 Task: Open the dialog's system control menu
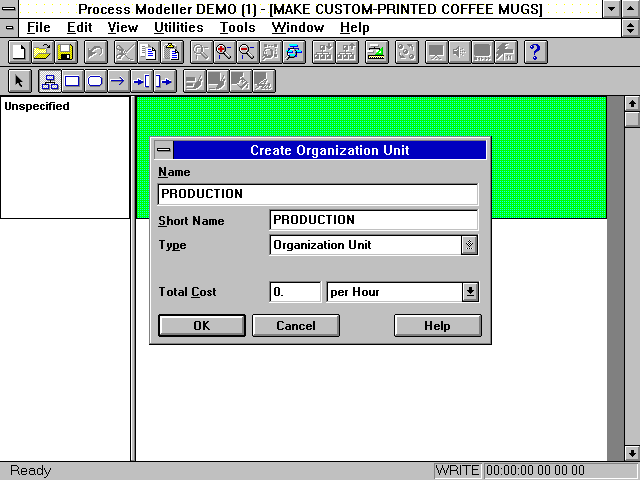tap(164, 150)
